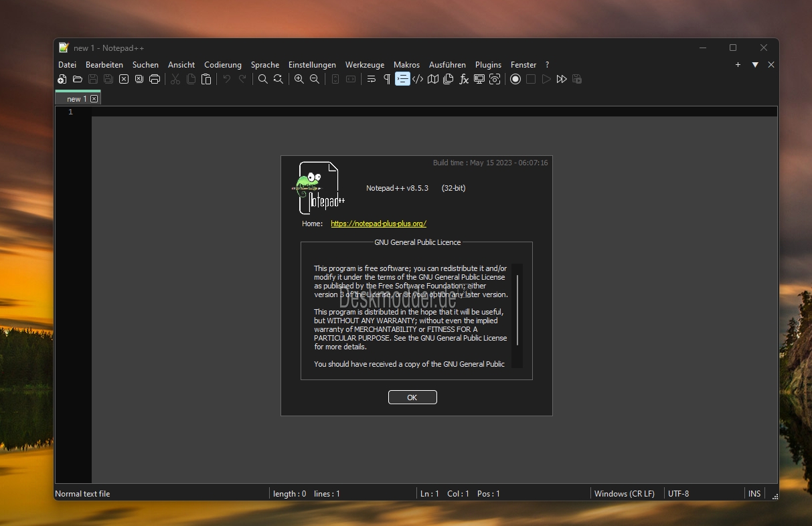Image resolution: width=812 pixels, height=526 pixels.
Task: Toggle synchronized horizontal scrolling icon
Action: [351, 79]
